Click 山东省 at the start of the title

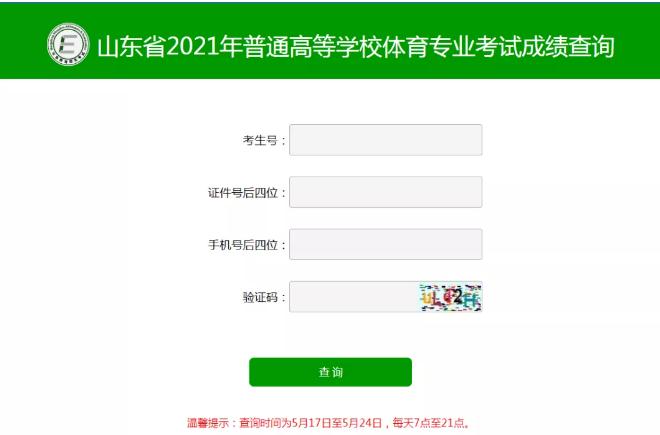point(132,46)
